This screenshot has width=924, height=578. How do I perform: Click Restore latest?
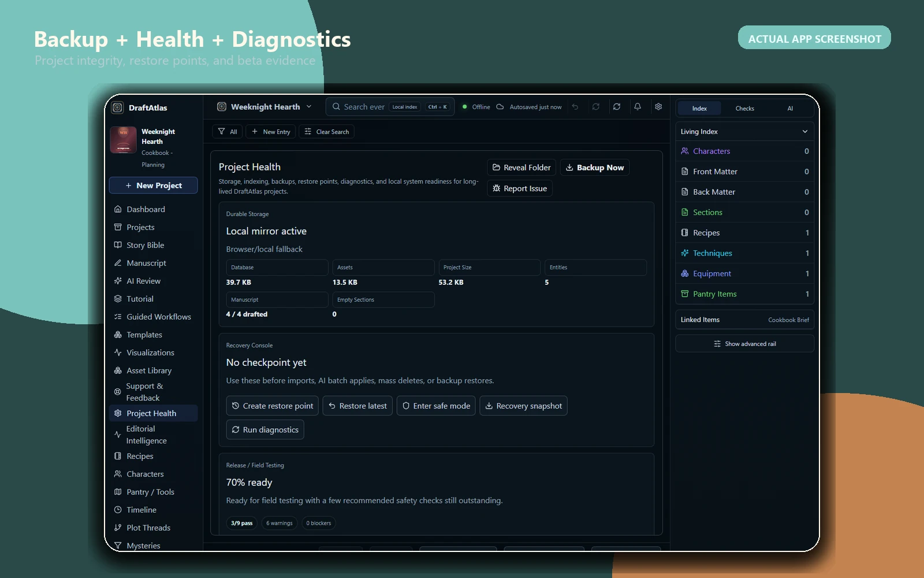point(357,406)
